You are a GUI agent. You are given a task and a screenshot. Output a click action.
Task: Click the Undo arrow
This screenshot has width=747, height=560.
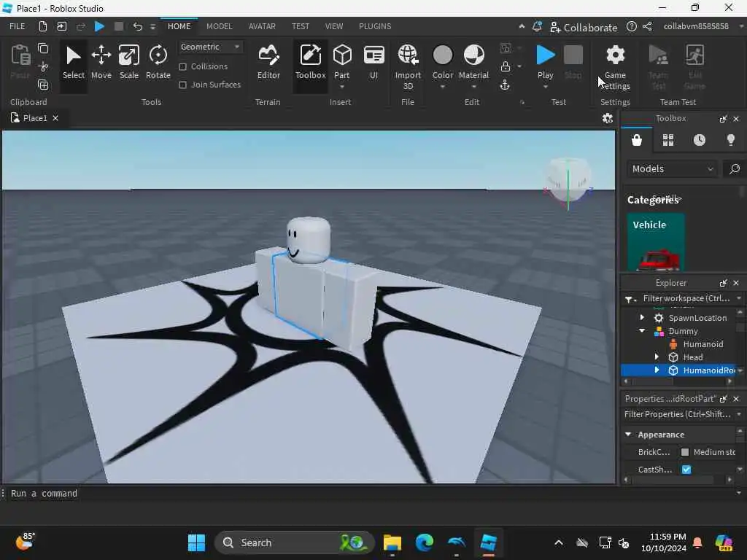[x=137, y=26]
